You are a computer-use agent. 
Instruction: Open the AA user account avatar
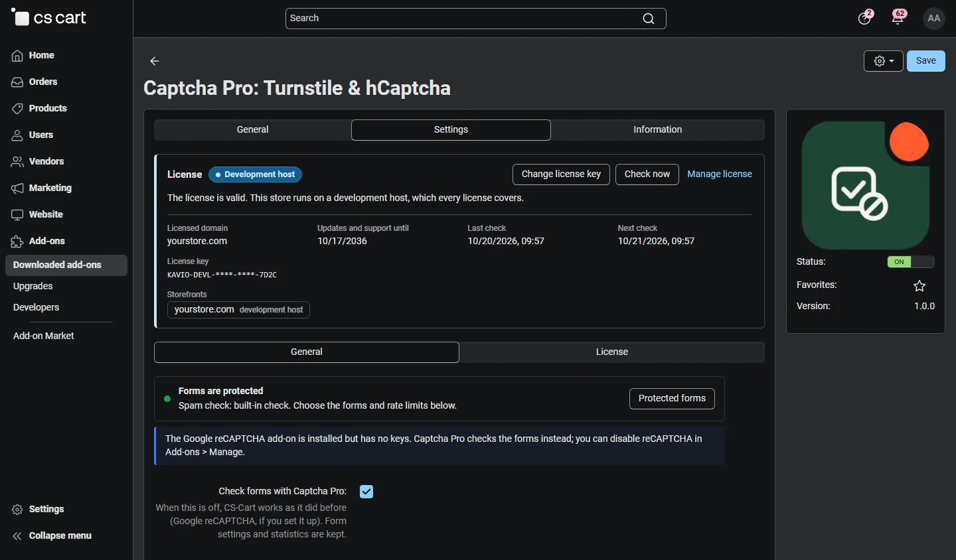pyautogui.click(x=934, y=19)
